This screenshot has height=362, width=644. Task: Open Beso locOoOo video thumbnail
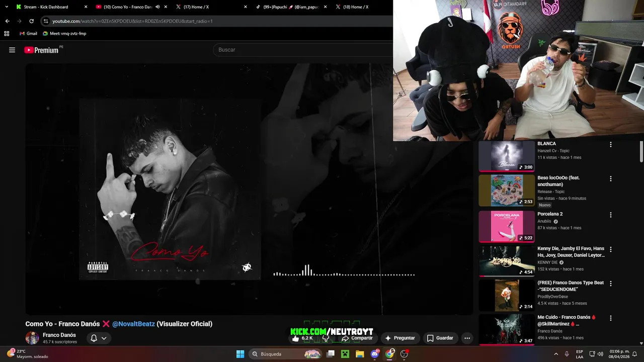507,191
